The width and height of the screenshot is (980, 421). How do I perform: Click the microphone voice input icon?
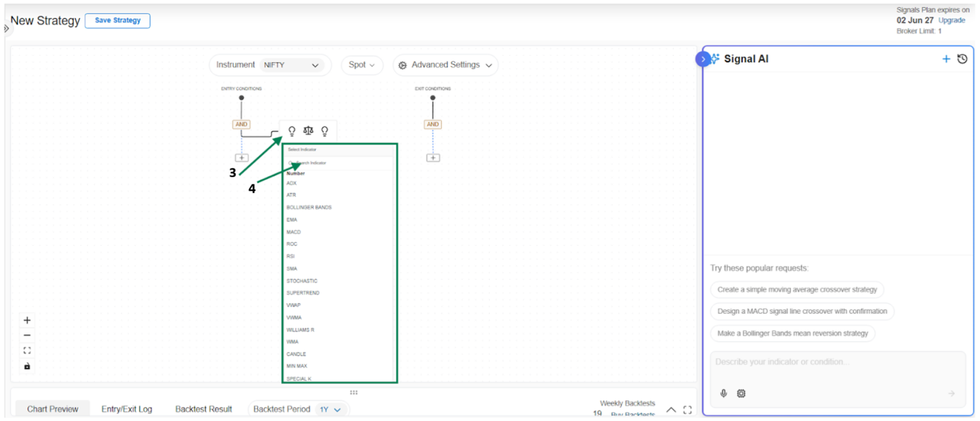[x=724, y=394]
